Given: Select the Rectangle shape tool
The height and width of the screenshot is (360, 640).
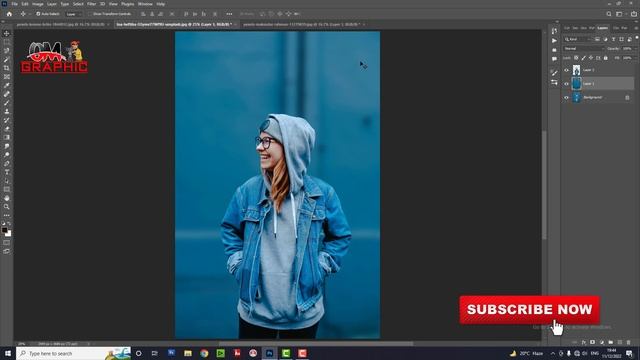Looking at the screenshot, I should click(7, 189).
